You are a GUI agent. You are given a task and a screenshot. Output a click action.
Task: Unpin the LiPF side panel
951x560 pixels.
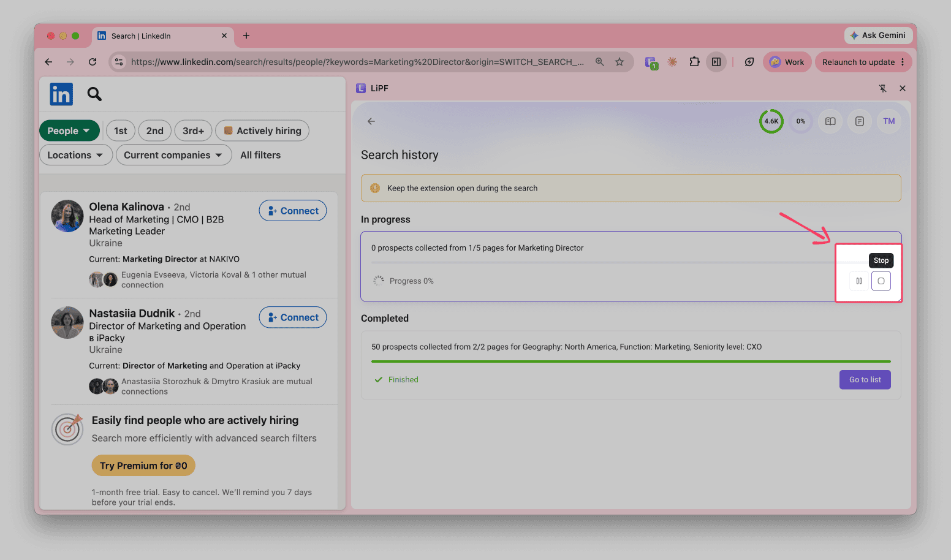883,88
